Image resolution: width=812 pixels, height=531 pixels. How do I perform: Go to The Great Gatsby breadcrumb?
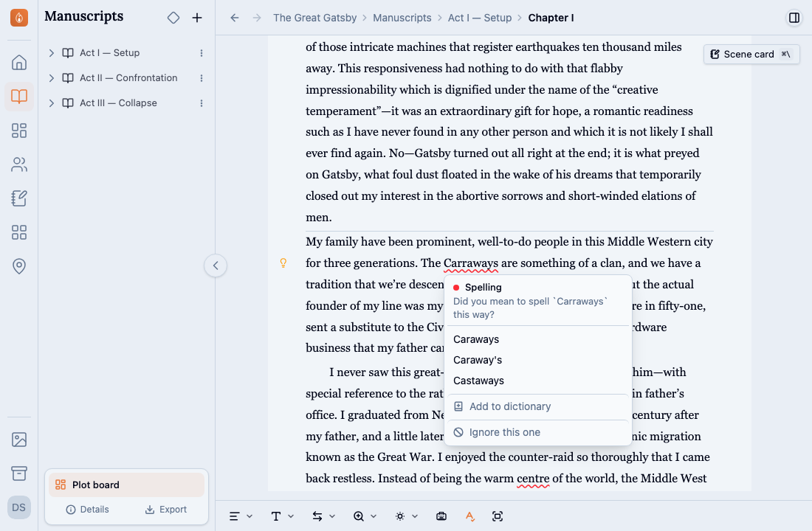point(315,18)
